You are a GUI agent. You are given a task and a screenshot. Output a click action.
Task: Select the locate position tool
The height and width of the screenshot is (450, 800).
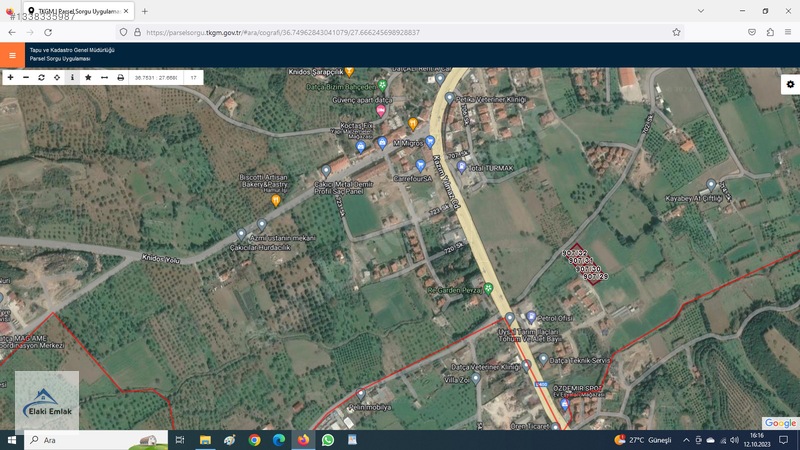coord(57,78)
